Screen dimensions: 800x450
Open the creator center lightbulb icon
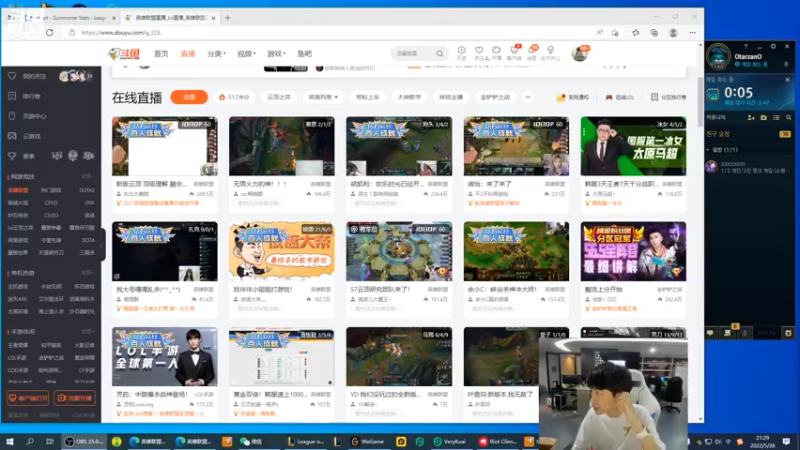[551, 53]
